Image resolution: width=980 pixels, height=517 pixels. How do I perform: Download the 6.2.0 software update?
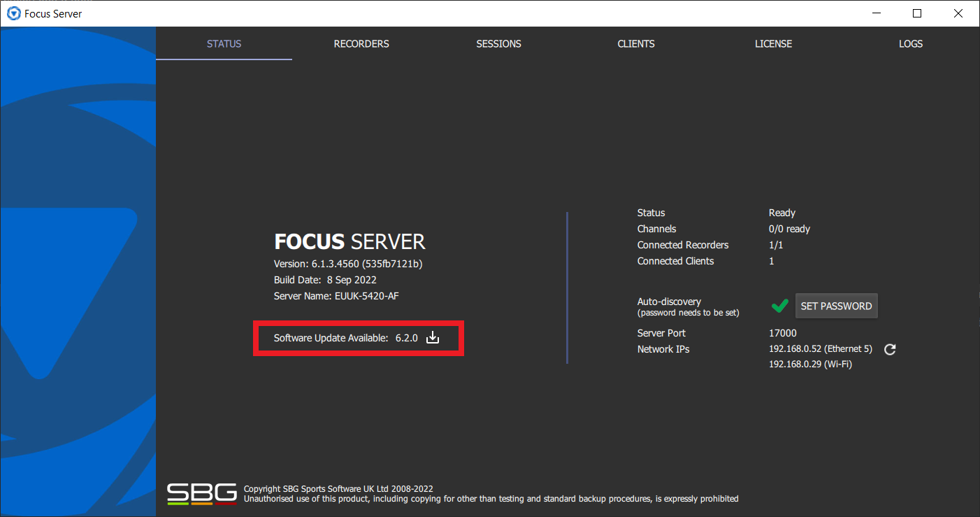pyautogui.click(x=433, y=338)
